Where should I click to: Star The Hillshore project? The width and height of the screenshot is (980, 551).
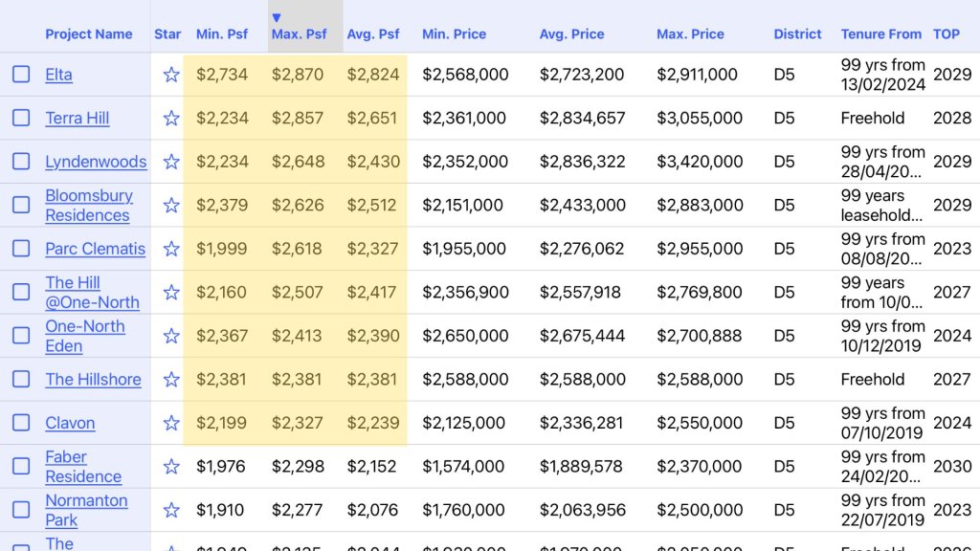[171, 379]
